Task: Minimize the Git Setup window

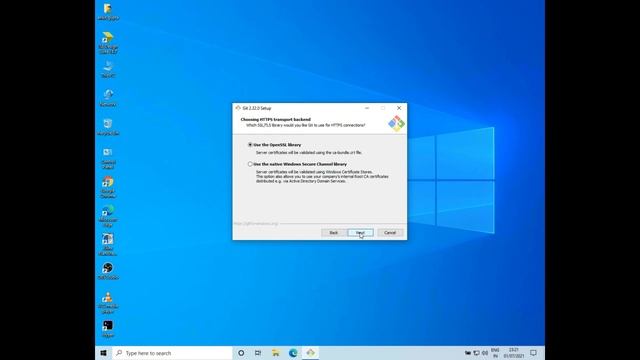Action: pyautogui.click(x=367, y=108)
